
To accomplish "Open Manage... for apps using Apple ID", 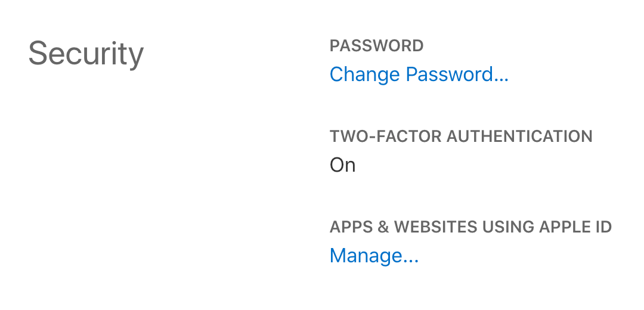I will tap(374, 256).
